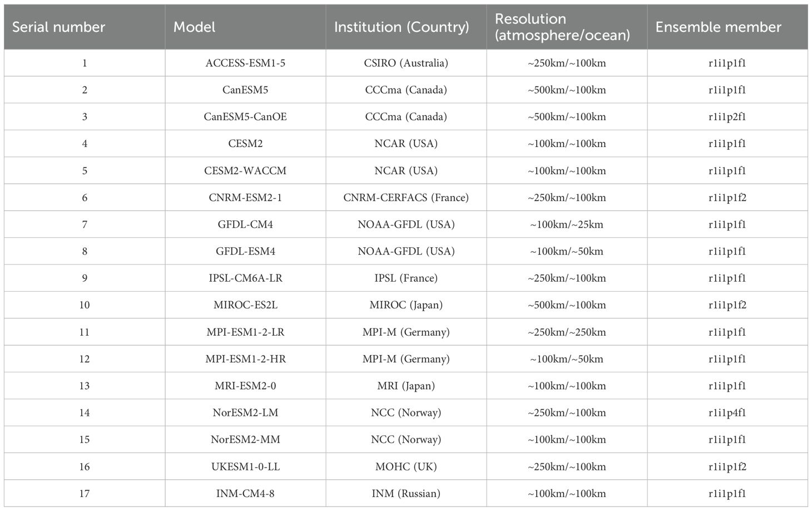Select the GFDL-CM4 model cell
This screenshot has height=511, width=812.
point(245,224)
